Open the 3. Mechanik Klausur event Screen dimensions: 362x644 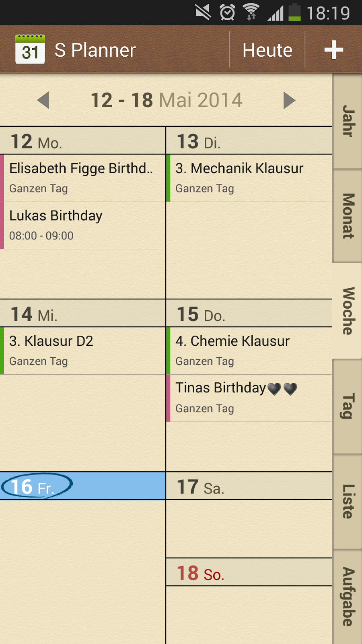pyautogui.click(x=249, y=178)
